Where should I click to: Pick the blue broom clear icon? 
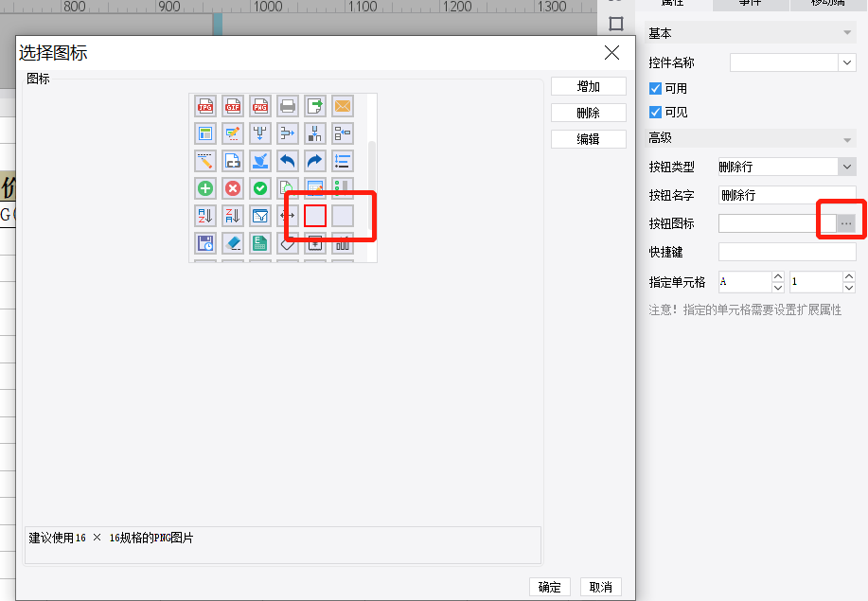point(260,161)
